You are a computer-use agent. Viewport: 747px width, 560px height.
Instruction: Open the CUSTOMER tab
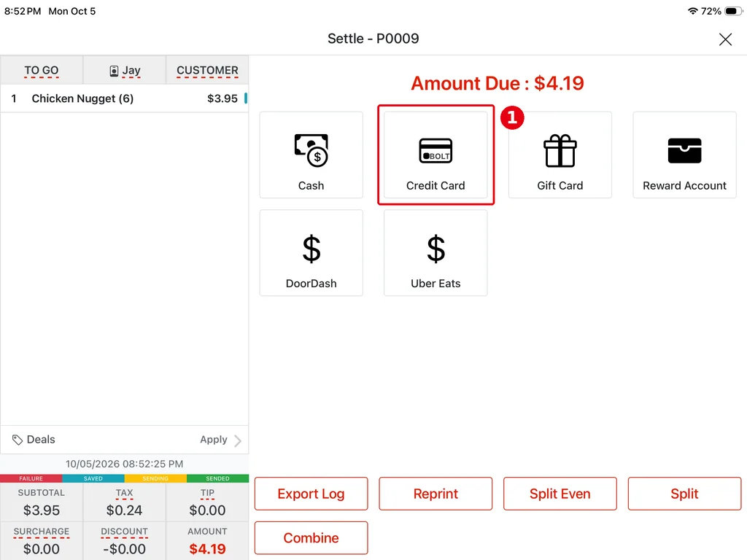(x=207, y=71)
